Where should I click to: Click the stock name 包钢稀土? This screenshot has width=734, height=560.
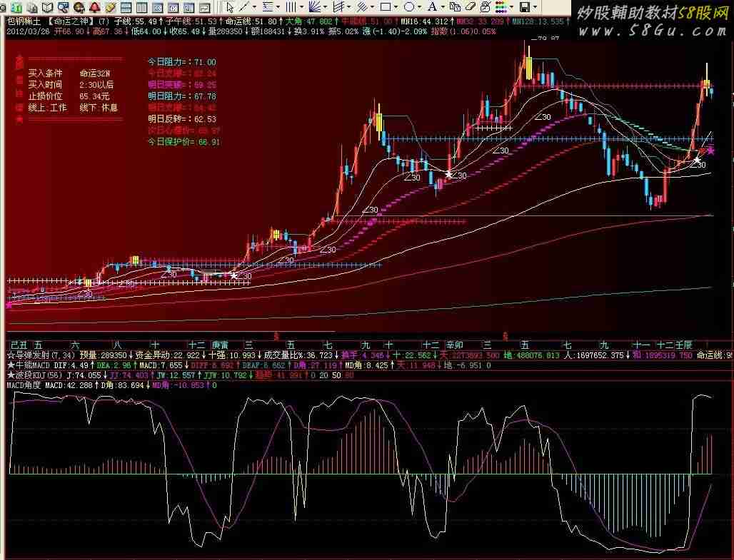[x=24, y=21]
